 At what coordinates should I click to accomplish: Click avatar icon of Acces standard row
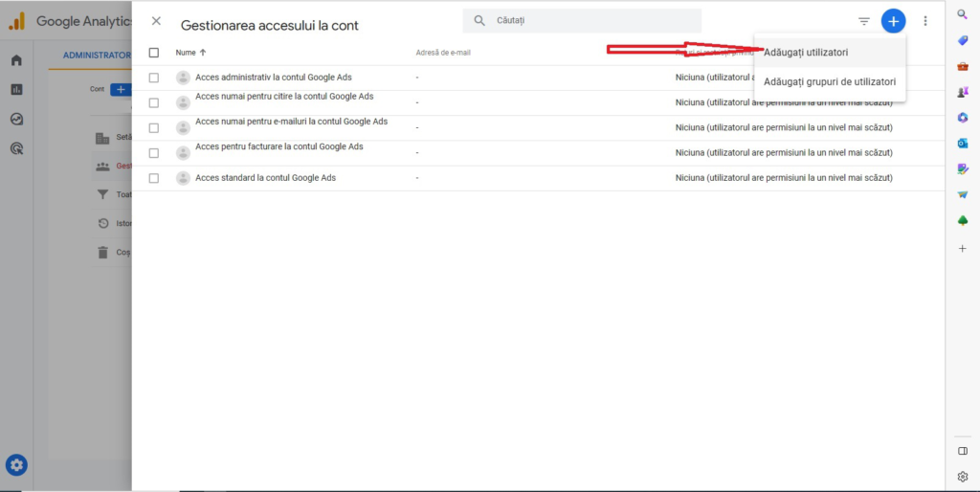point(183,178)
